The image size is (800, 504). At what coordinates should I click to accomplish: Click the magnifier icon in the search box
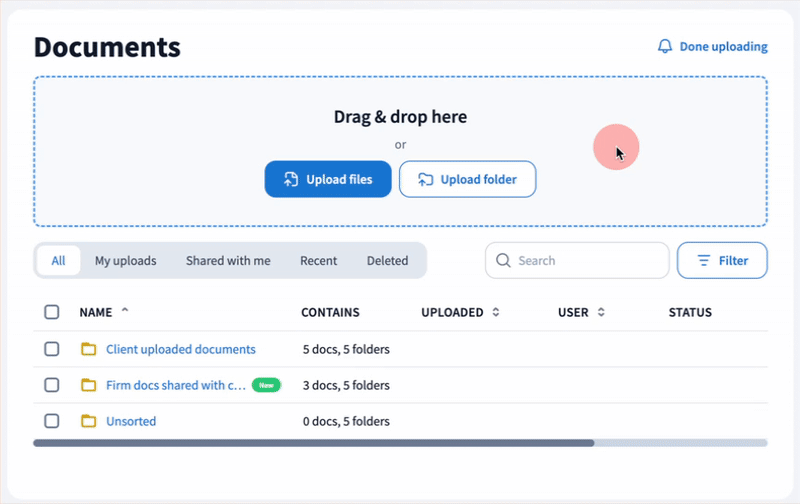pos(503,261)
